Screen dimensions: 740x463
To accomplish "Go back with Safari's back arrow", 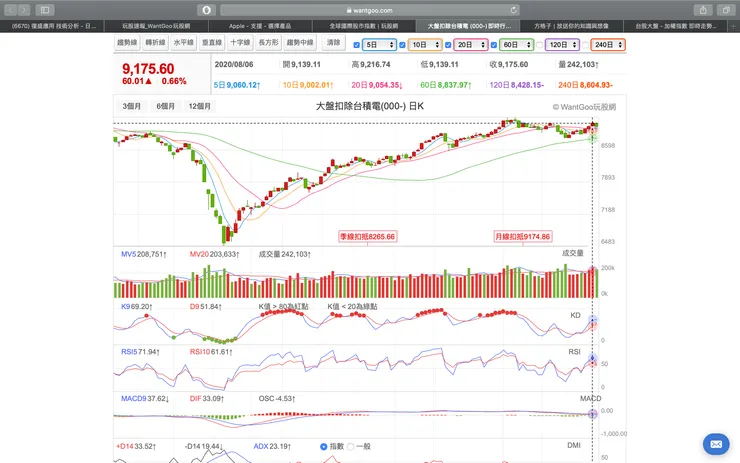I will tap(10, 10).
